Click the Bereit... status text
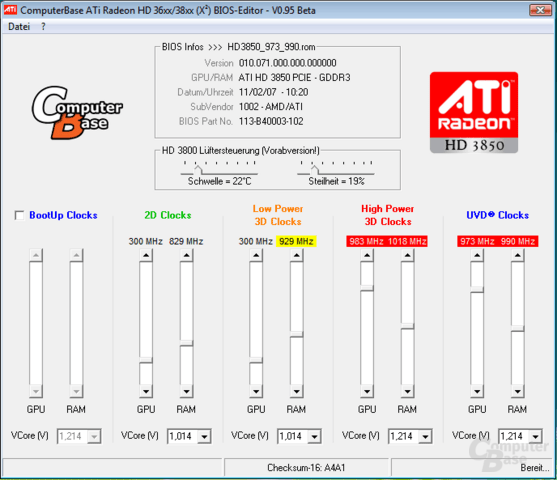Screen dimensions: 557x480 tap(534, 468)
